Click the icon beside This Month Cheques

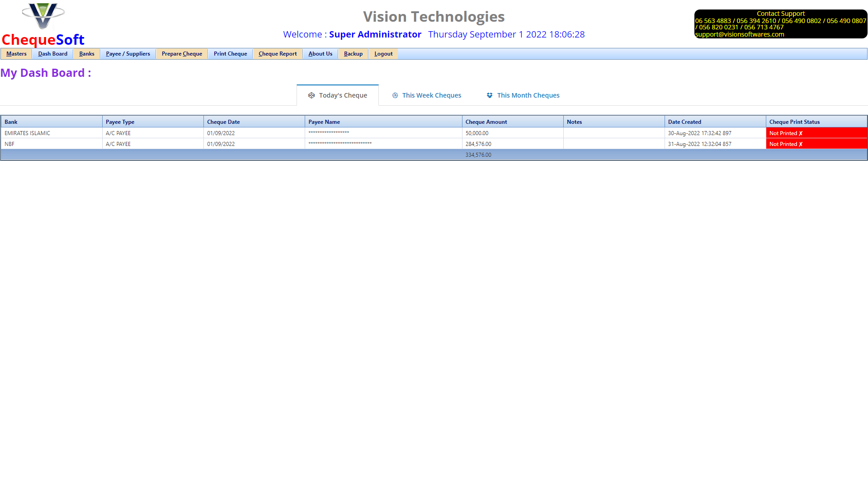490,95
